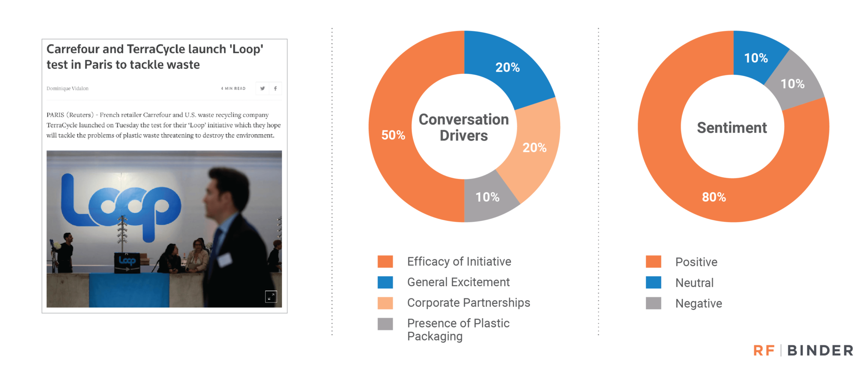The width and height of the screenshot is (868, 369).
Task: Click the RF Binder logo
Action: pos(803,350)
